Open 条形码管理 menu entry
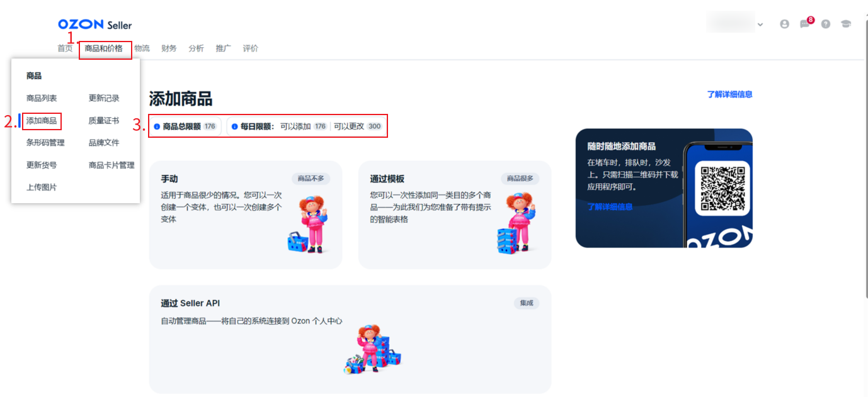 click(45, 143)
